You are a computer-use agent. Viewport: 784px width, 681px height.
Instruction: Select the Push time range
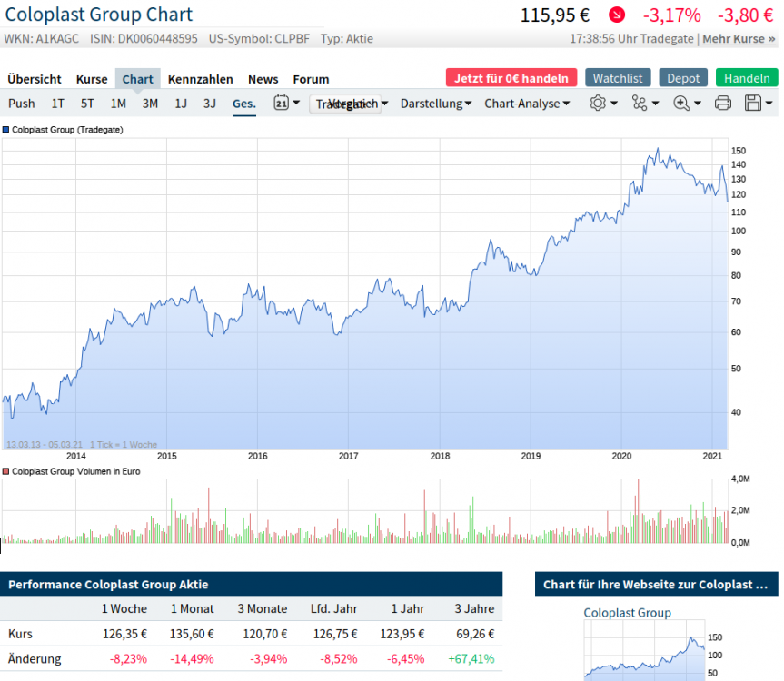point(22,104)
